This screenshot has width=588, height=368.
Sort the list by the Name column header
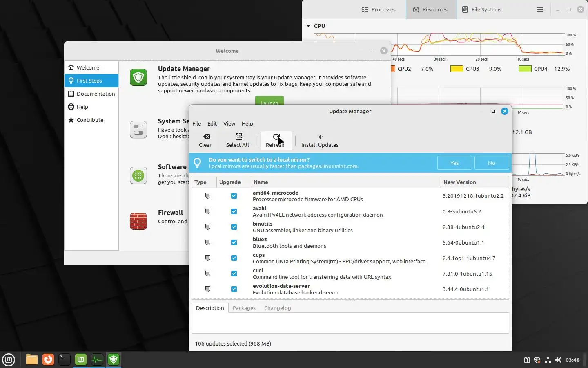pos(345,182)
